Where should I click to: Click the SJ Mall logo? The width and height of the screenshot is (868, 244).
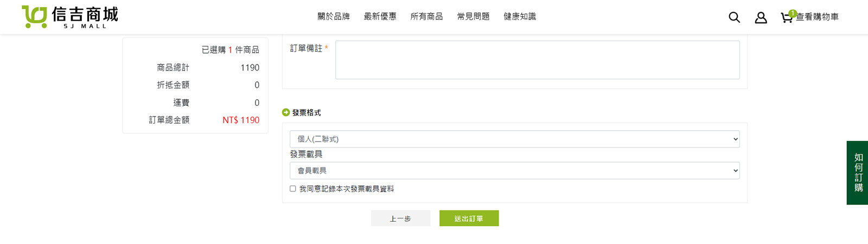click(x=70, y=17)
